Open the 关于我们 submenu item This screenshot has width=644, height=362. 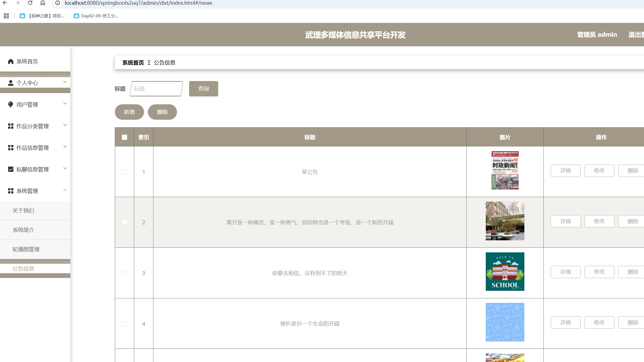(x=35, y=211)
